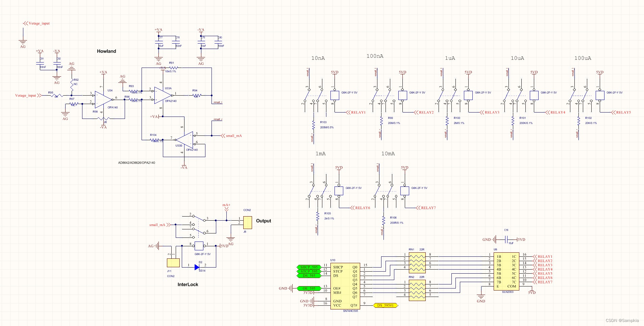This screenshot has height=326, width=644.
Task: Click the 1mA range heading
Action: click(321, 154)
